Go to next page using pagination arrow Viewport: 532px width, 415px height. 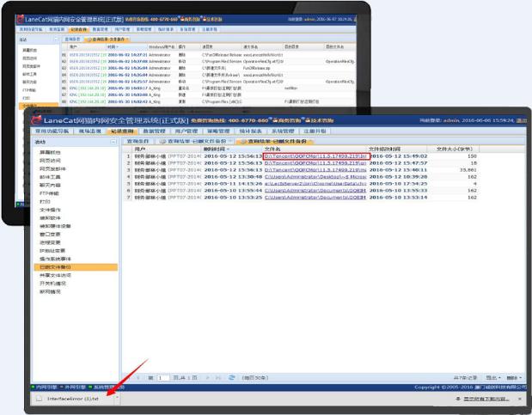click(208, 378)
